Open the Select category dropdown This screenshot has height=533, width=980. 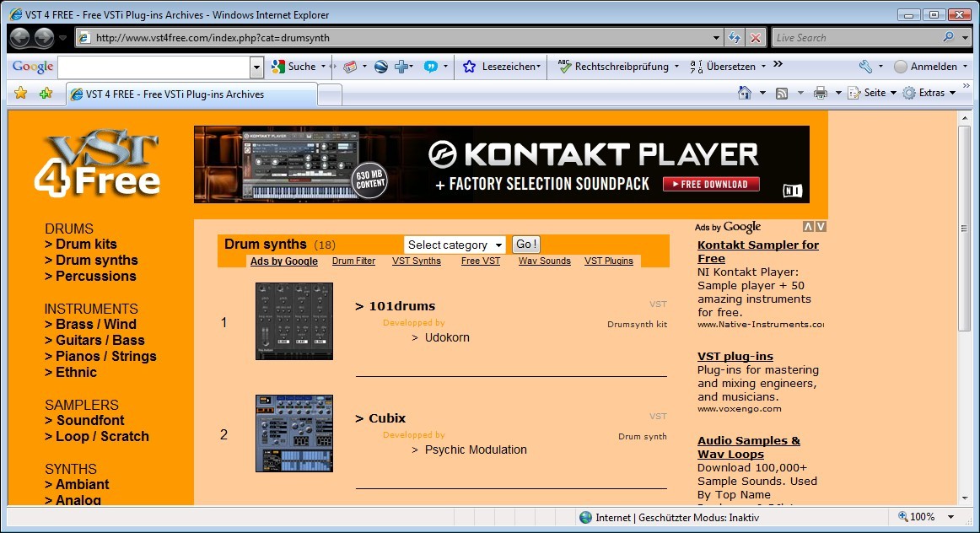click(455, 245)
